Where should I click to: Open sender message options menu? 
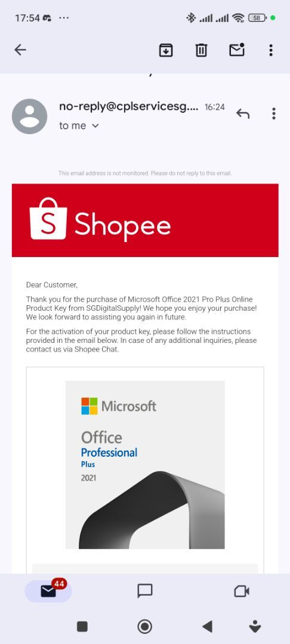pyautogui.click(x=273, y=114)
